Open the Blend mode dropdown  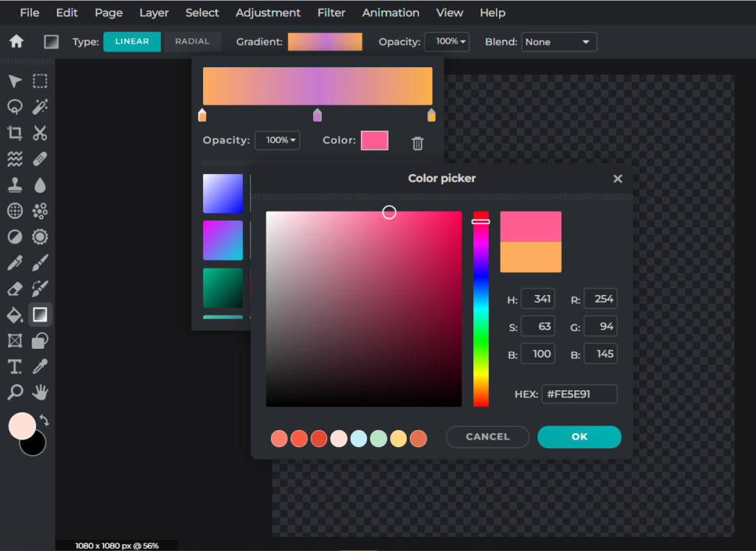559,42
